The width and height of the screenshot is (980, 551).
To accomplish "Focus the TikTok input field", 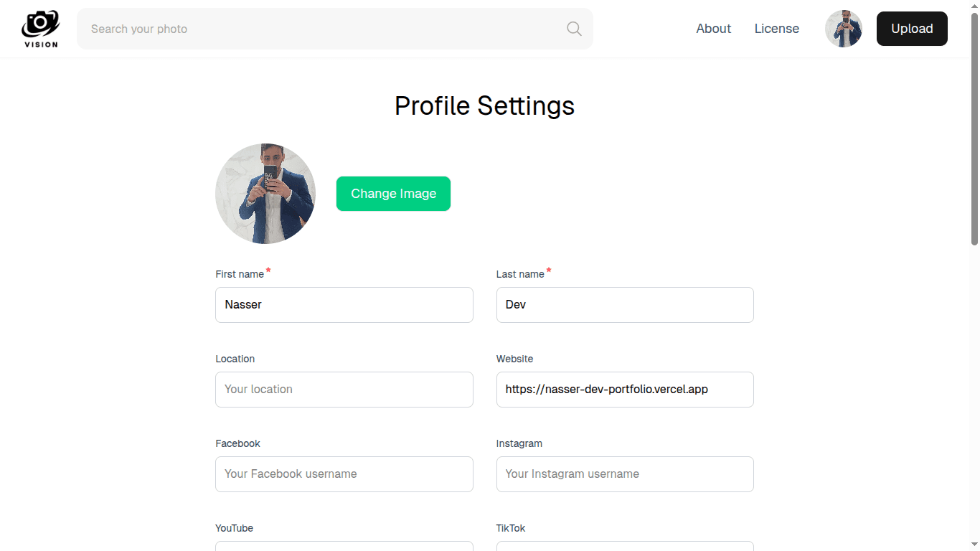I will pos(624,547).
